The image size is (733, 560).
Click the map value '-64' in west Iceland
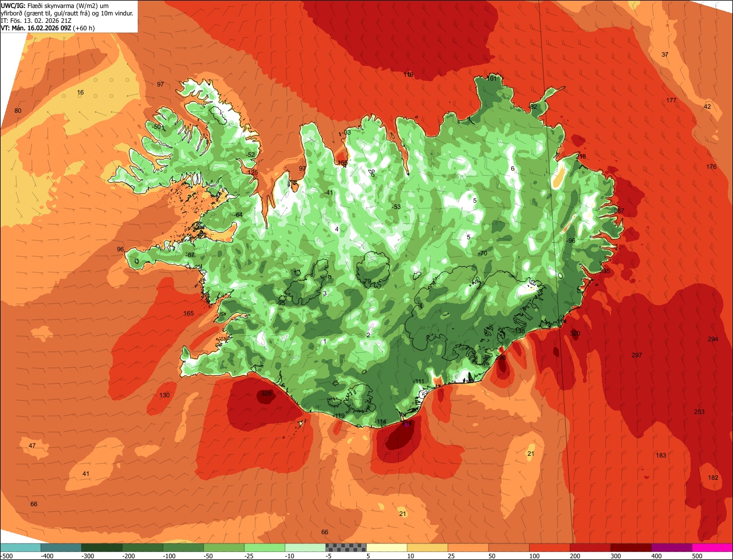[x=238, y=215]
